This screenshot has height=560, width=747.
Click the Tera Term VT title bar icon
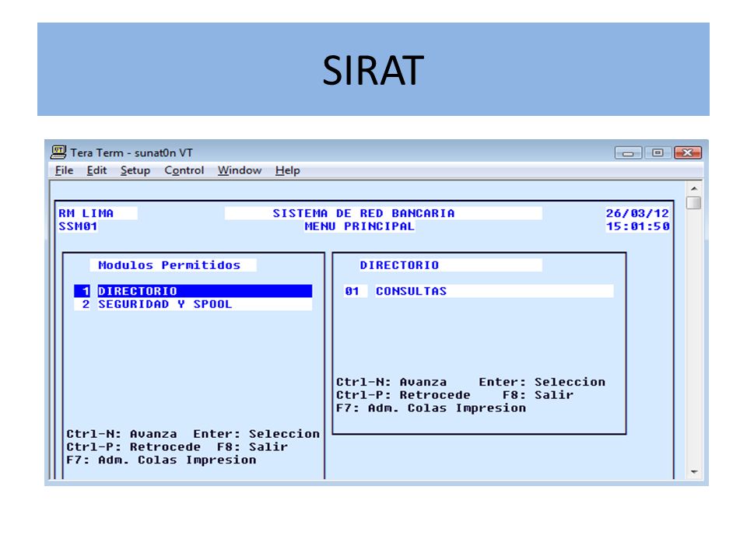(58, 152)
